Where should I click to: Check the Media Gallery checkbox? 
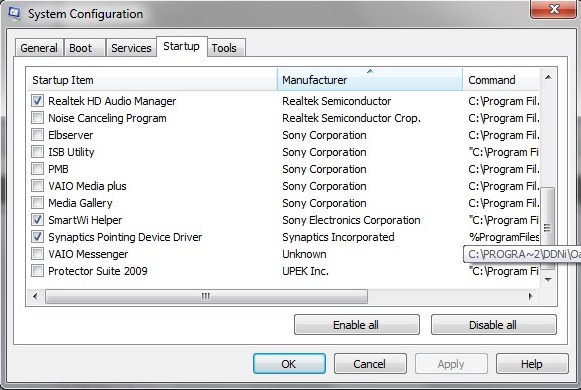point(37,203)
